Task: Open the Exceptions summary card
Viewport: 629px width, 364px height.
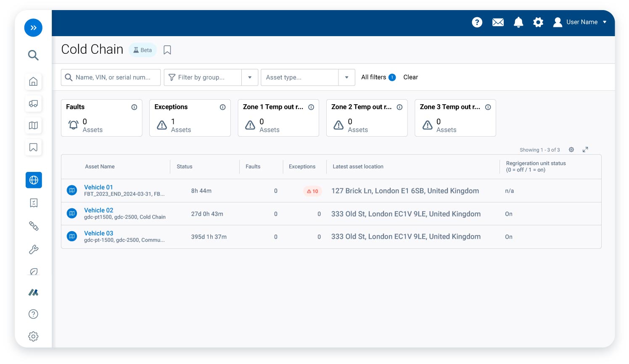Action: [x=190, y=118]
